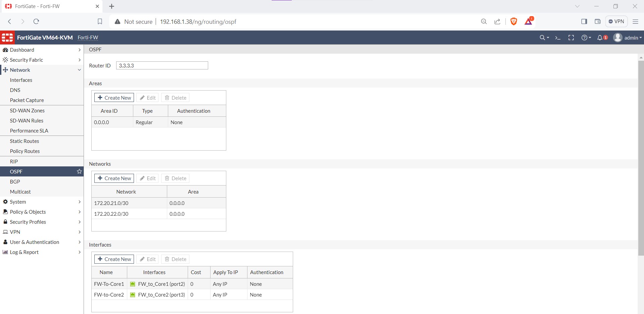Image resolution: width=644 pixels, height=314 pixels.
Task: Click the FortiGate logo icon
Action: click(x=7, y=38)
